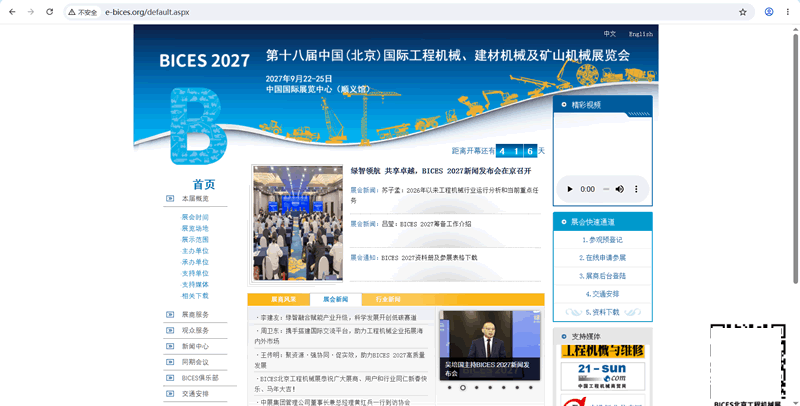This screenshot has width=800, height=406.
Task: Open 4.交通安排 quick link
Action: tap(603, 294)
